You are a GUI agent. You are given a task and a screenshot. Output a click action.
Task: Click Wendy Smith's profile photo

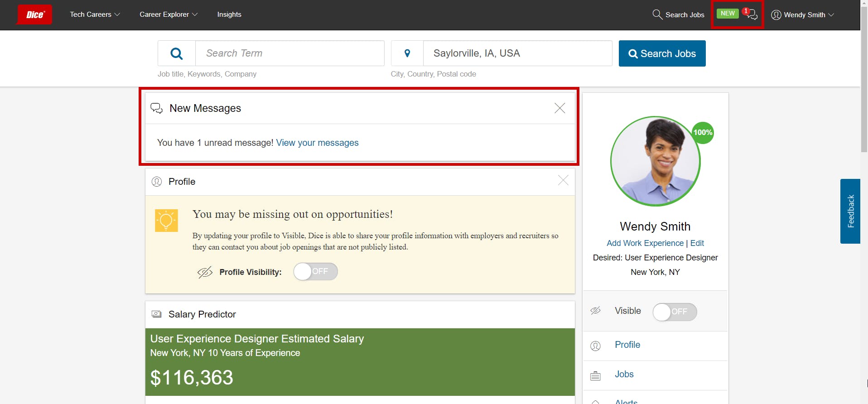pyautogui.click(x=656, y=161)
